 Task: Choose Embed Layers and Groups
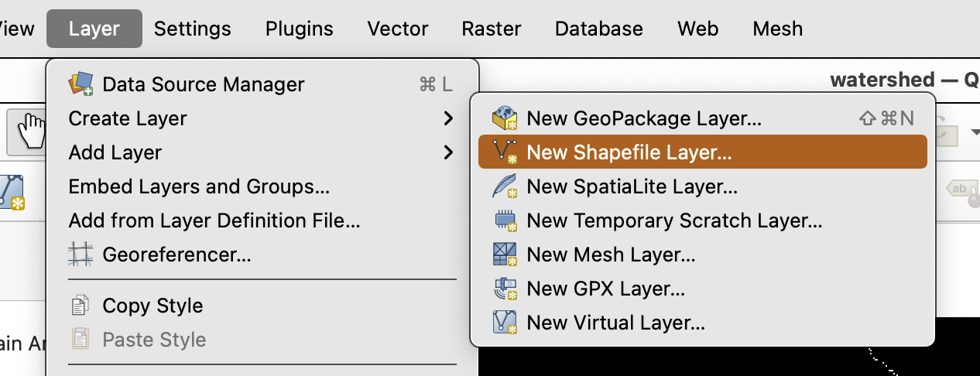point(199,186)
